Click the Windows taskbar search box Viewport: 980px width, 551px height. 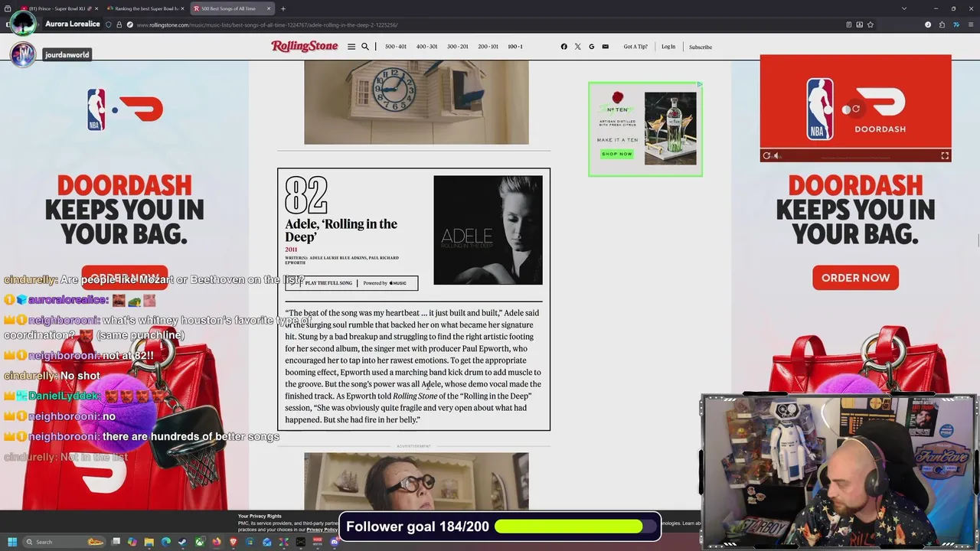pyautogui.click(x=63, y=542)
